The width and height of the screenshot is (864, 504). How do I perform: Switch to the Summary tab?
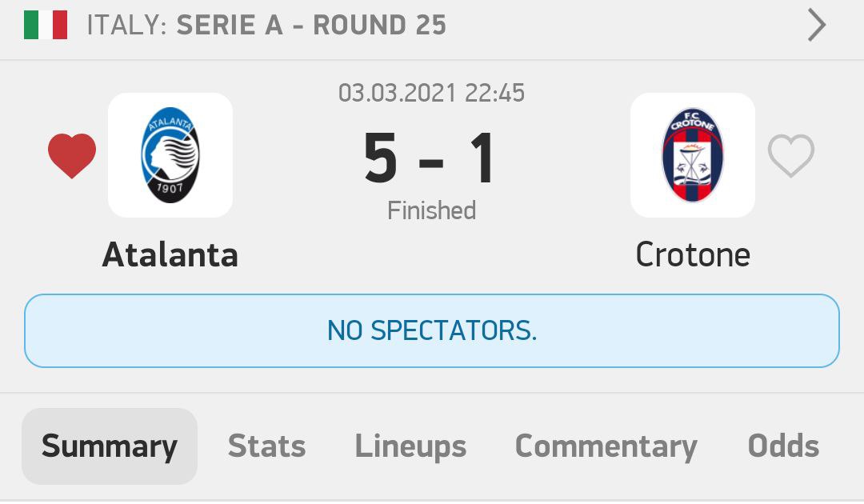coord(110,446)
